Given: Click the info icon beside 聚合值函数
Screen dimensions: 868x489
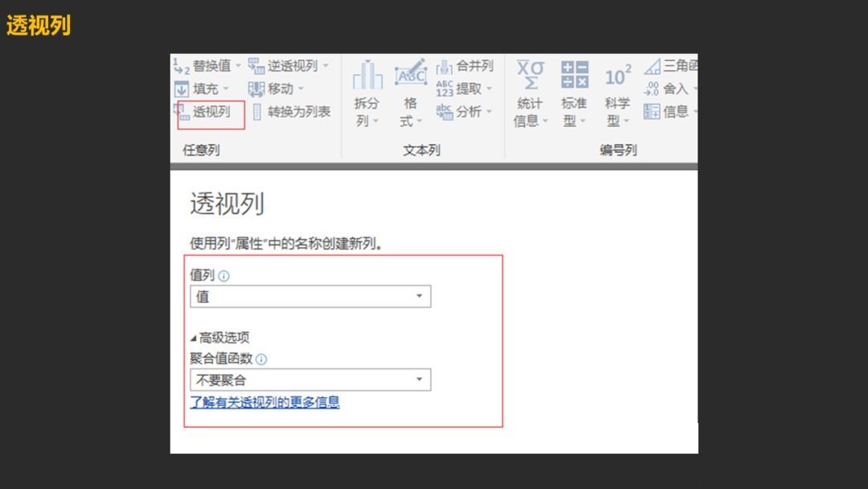Looking at the screenshot, I should [x=260, y=360].
